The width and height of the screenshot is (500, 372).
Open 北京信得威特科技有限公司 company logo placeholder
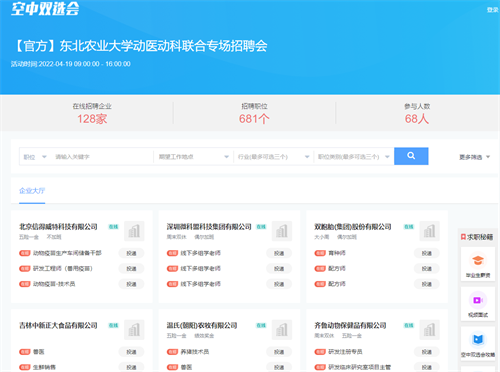coord(134,231)
